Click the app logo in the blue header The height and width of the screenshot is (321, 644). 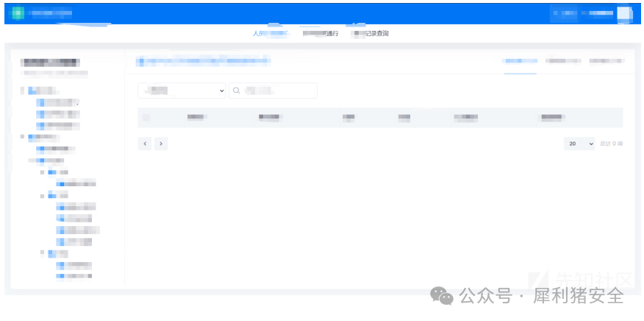coord(18,13)
